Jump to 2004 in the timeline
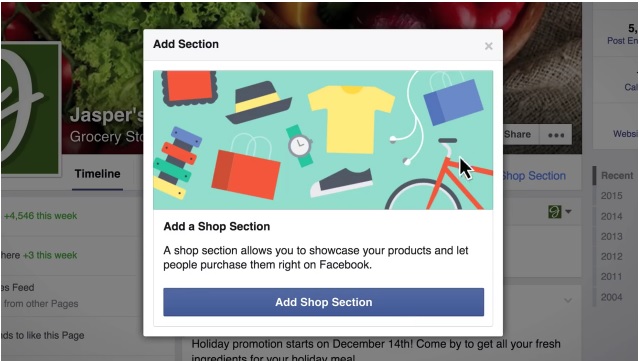The width and height of the screenshot is (639, 361). point(611,297)
